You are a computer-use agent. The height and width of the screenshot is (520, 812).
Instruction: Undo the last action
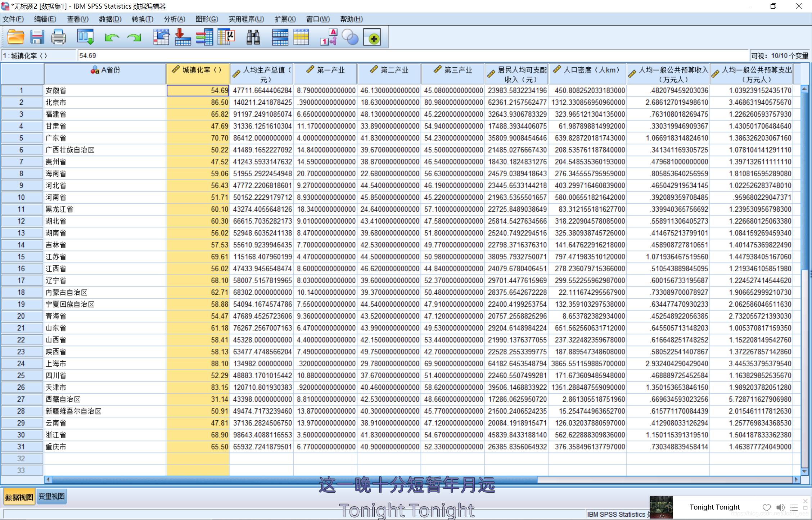click(112, 37)
